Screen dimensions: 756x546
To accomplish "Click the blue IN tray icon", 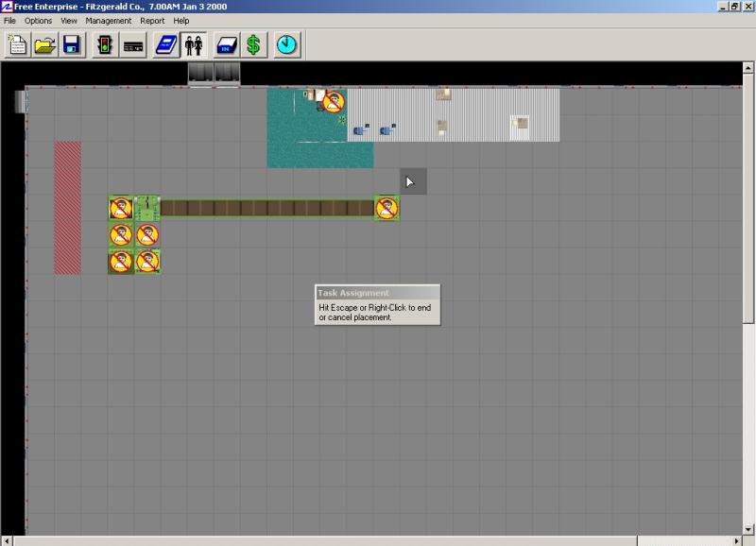I will coord(227,44).
